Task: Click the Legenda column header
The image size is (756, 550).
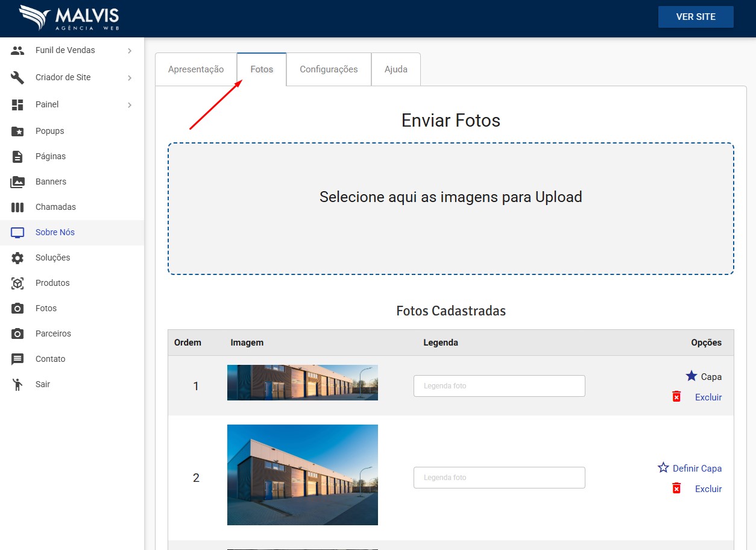Action: [441, 343]
